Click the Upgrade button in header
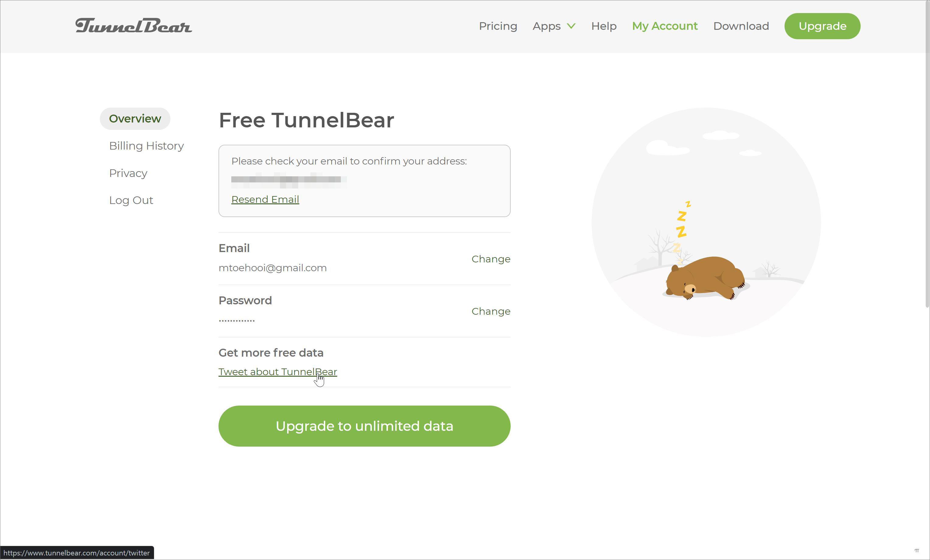The image size is (930, 560). pyautogui.click(x=822, y=26)
